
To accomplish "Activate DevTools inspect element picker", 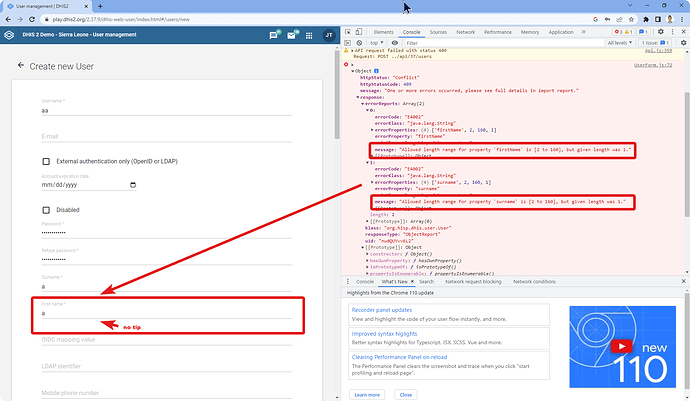I will pyautogui.click(x=348, y=32).
